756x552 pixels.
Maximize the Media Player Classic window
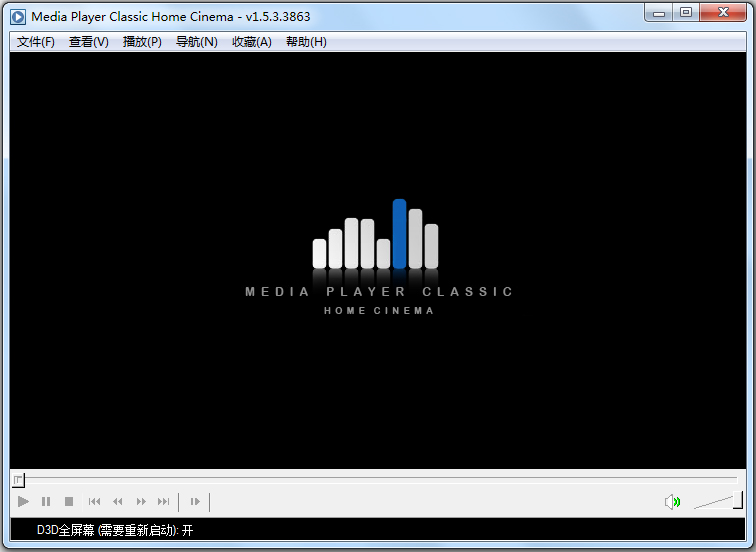click(685, 13)
